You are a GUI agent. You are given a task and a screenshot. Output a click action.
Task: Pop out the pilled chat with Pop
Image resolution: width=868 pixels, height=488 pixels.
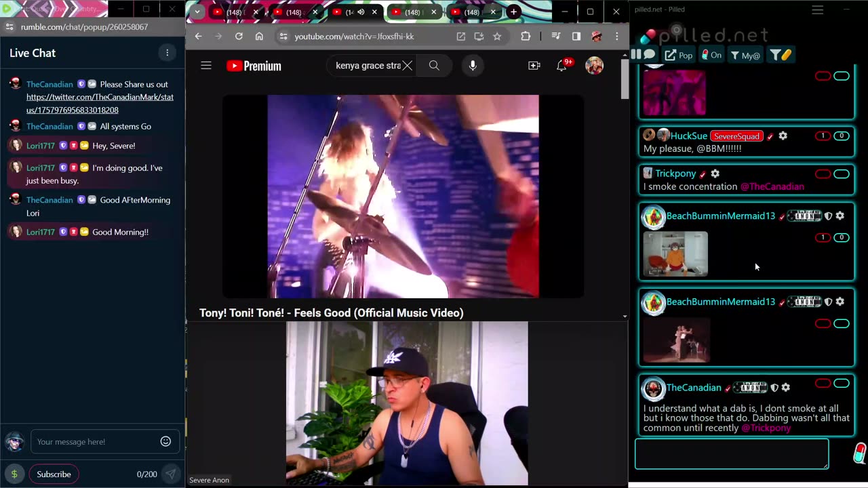pyautogui.click(x=679, y=55)
